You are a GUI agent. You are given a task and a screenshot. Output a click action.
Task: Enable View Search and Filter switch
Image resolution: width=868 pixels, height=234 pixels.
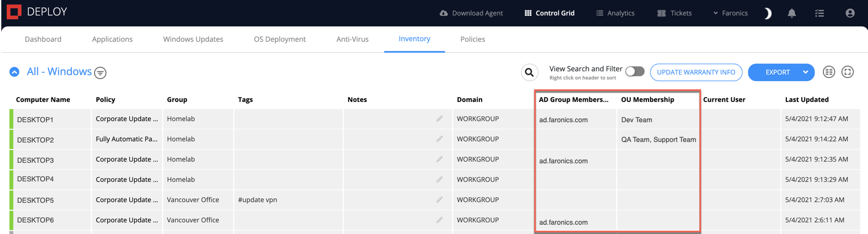click(x=635, y=71)
